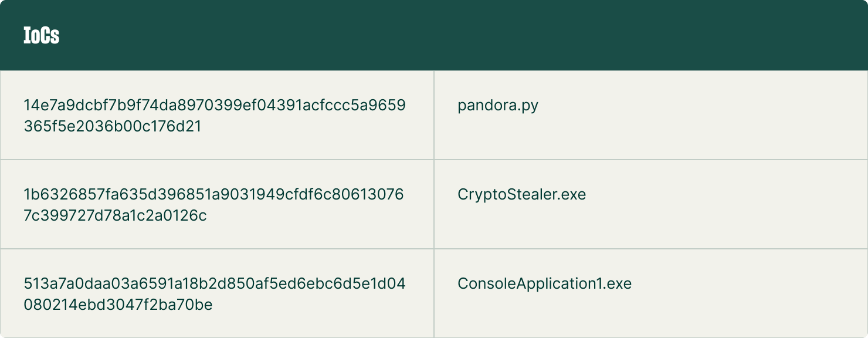The width and height of the screenshot is (868, 338).
Task: Click the column divider in the ConsoleApplication1.exe row
Action: [x=434, y=293]
